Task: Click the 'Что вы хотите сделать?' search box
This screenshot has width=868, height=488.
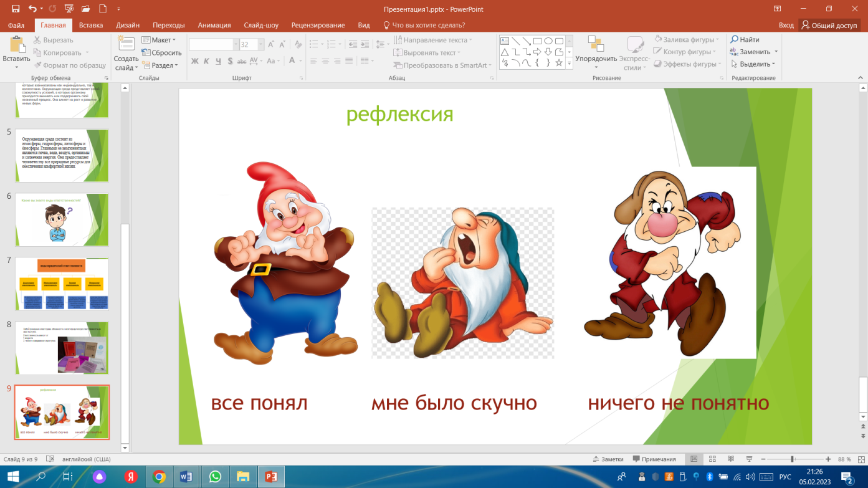Action: (x=424, y=25)
